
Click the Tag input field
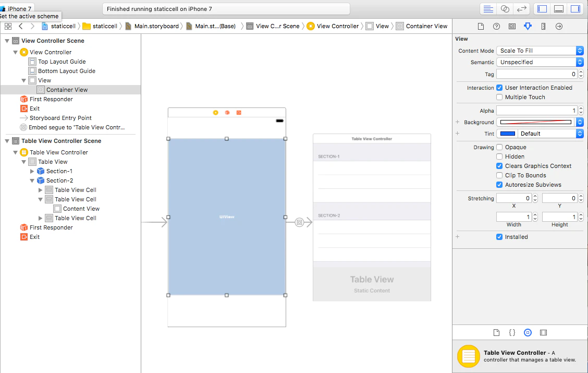[x=536, y=74]
